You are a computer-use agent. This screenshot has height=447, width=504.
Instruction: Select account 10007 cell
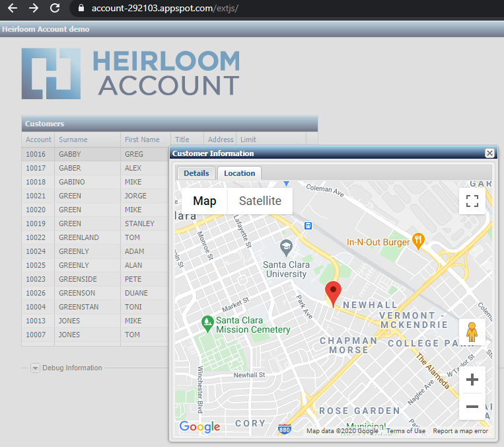coord(38,335)
